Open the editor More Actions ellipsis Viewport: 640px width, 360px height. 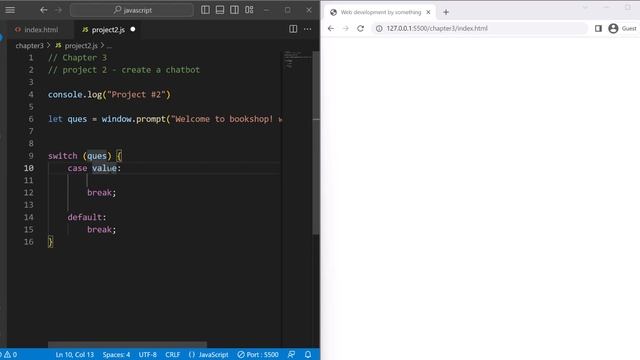(307, 29)
